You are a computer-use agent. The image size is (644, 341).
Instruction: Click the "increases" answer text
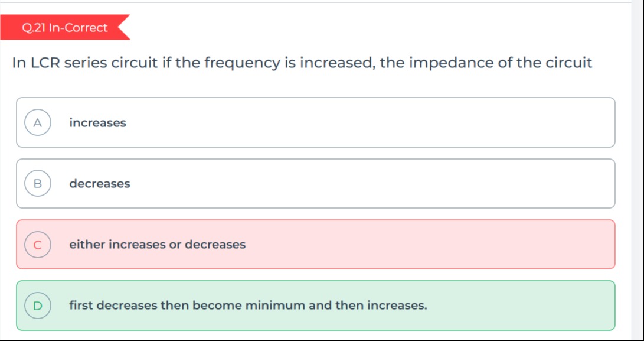tap(98, 122)
